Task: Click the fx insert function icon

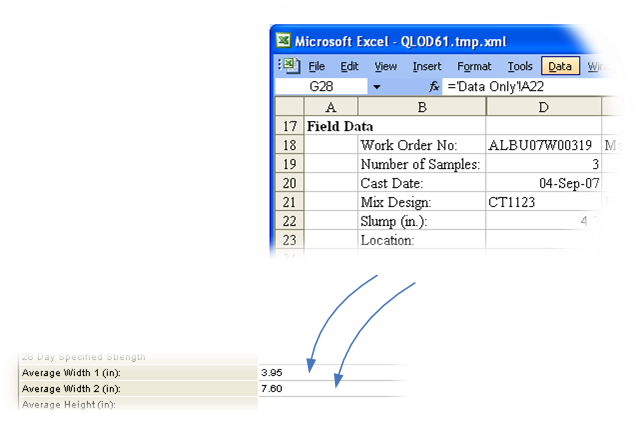Action: coord(436,87)
